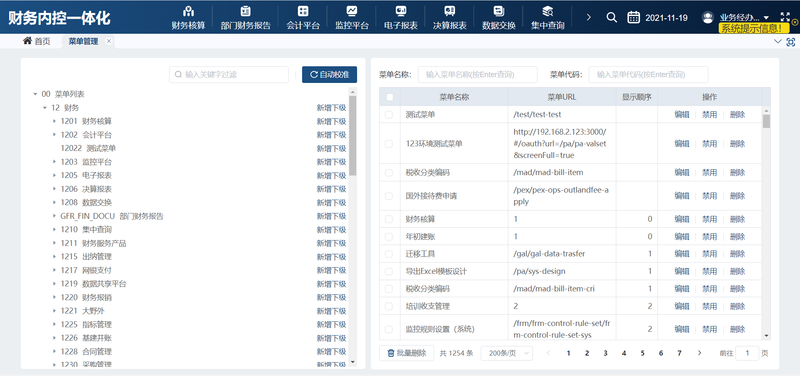Expand the 1210 集中查询 tree node

(54, 230)
